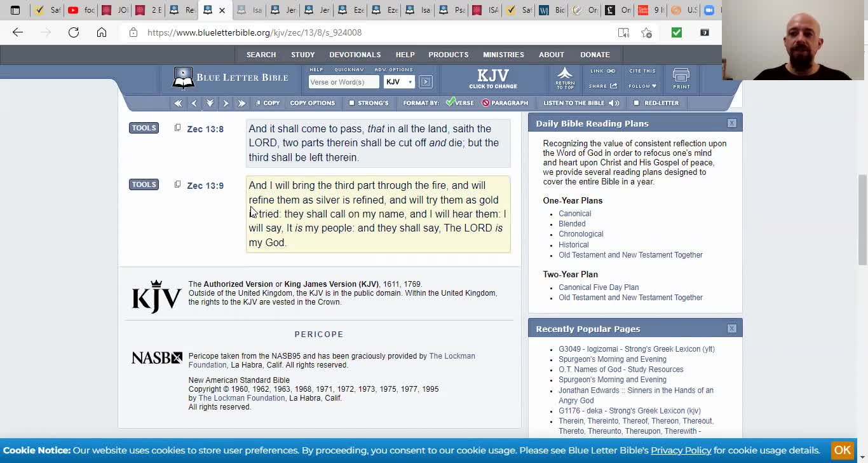The height and width of the screenshot is (463, 868).
Task: Click the copy icon beside Zec 13:8
Action: pos(177,128)
